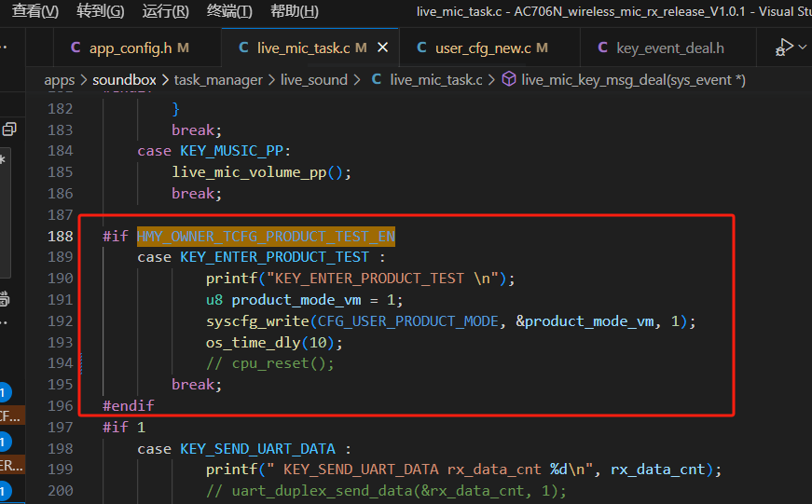Click the symbol cube icon in breadcrumb
The width and height of the screenshot is (812, 504).
(x=509, y=79)
